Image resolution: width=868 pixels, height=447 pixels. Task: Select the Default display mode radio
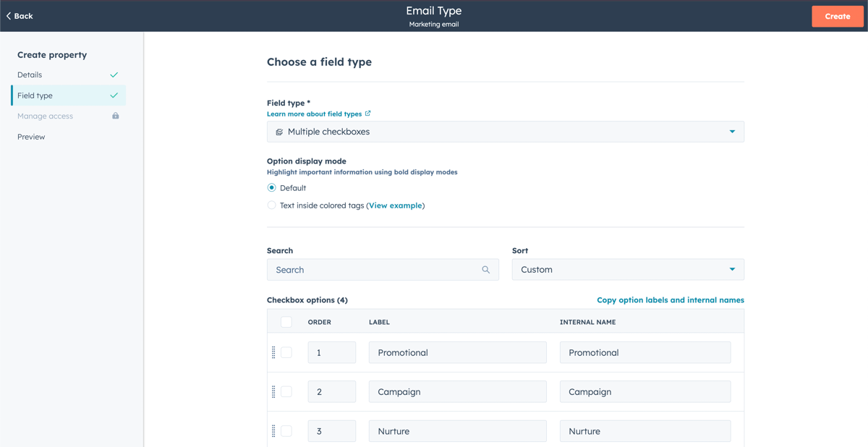tap(272, 188)
